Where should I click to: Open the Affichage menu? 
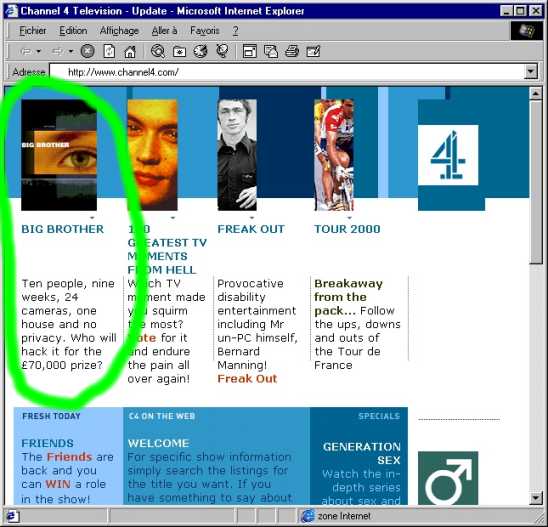[x=119, y=31]
